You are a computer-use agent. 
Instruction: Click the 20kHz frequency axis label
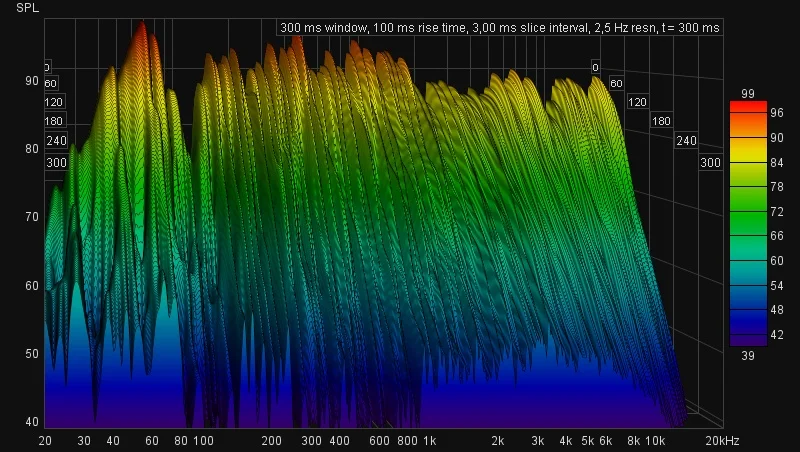pyautogui.click(x=722, y=441)
